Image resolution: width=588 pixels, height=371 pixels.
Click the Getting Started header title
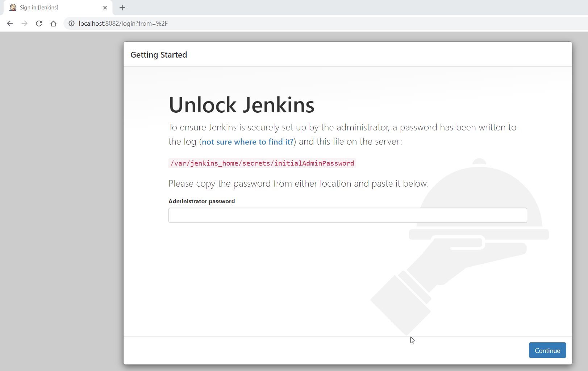click(x=159, y=55)
